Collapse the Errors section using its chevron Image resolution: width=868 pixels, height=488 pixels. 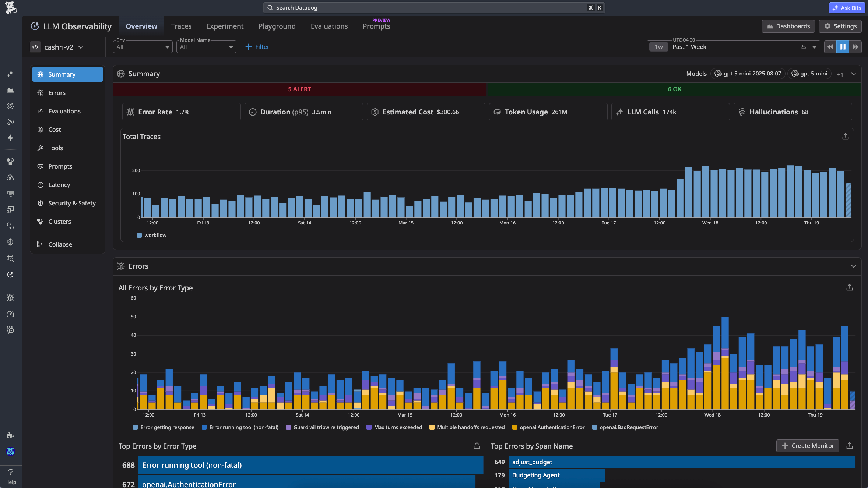click(854, 266)
